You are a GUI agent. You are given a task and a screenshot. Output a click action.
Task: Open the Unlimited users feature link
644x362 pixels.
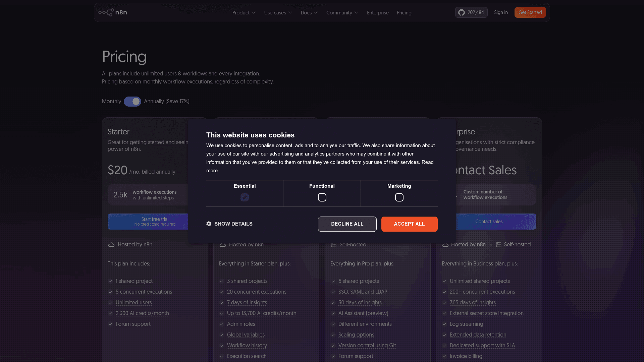point(133,303)
